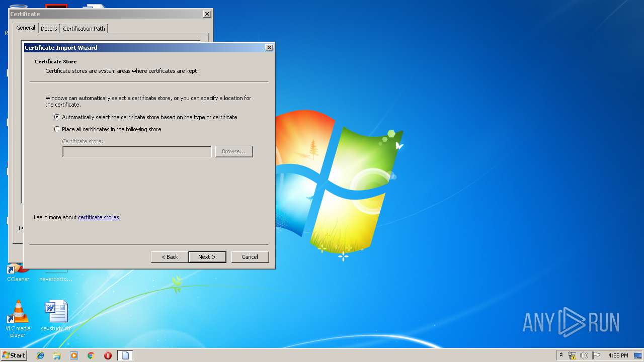Open the Opera browser taskbar icon

(x=108, y=355)
